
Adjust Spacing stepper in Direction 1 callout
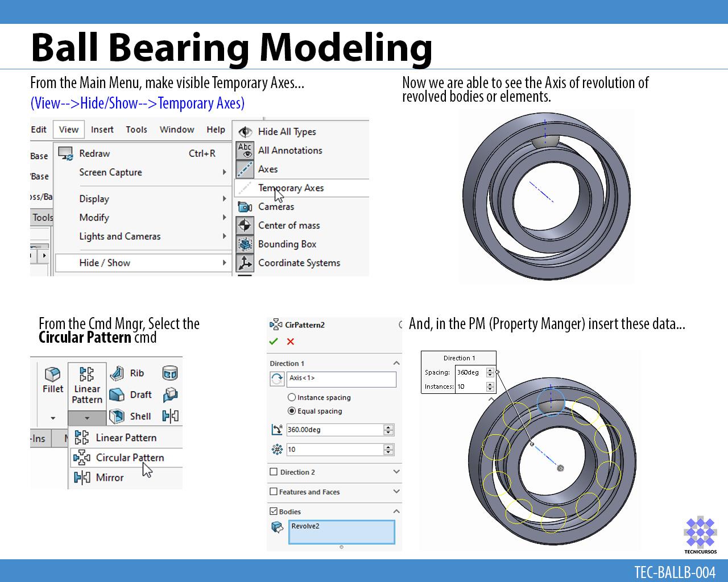click(490, 372)
